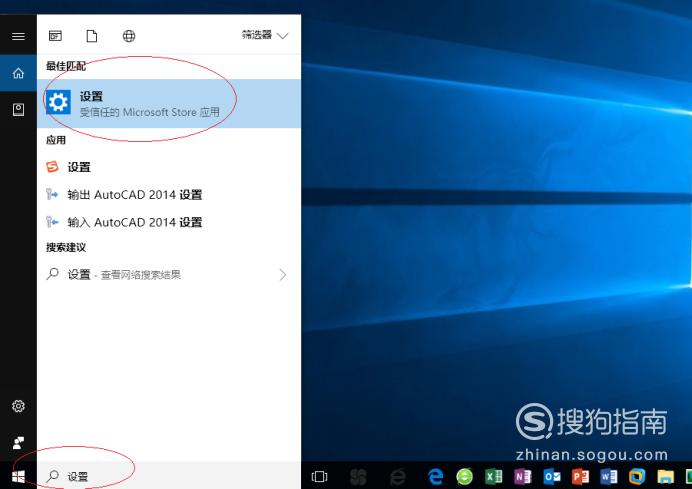Open the feedback person icon in sidebar
This screenshot has width=692, height=489.
coord(18,442)
